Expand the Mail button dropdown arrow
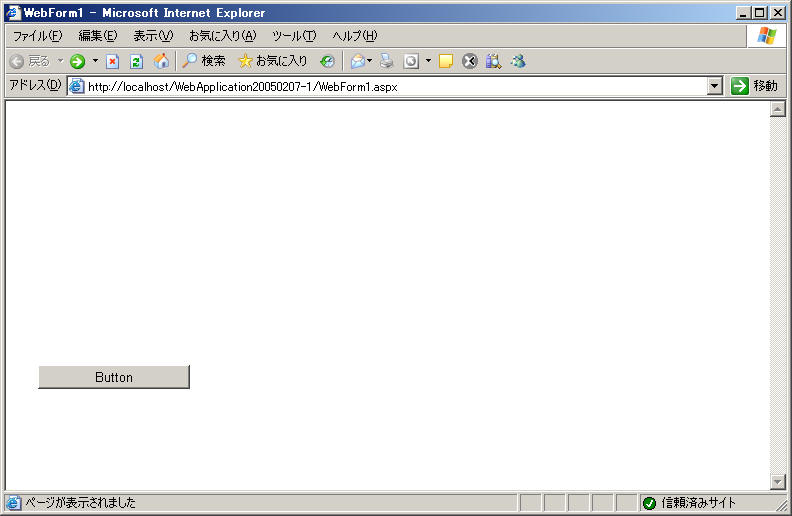 tap(370, 61)
